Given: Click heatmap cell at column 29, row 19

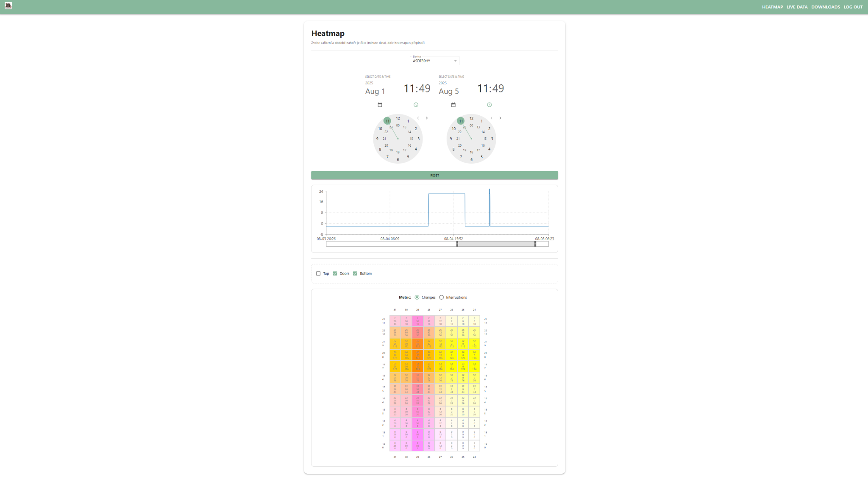Looking at the screenshot, I should [417, 367].
